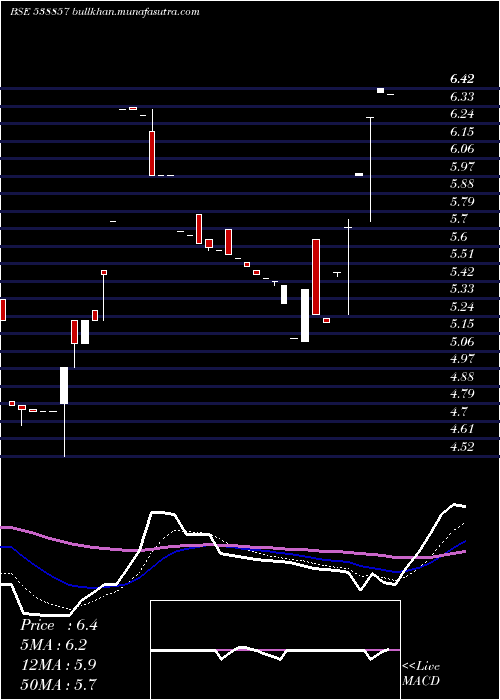
Task: Click the BSE 538857 bullkhan.munafasutra.com header text
Action: point(104,12)
